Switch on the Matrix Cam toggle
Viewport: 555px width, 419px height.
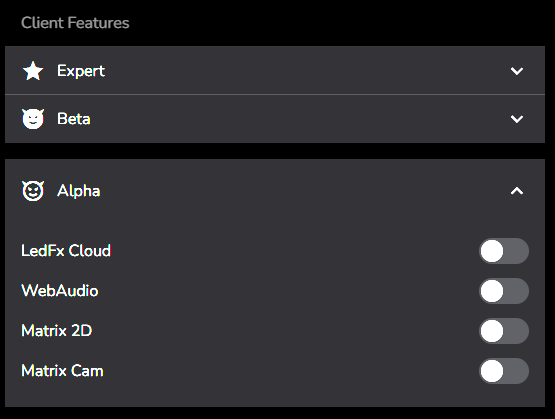click(x=504, y=371)
